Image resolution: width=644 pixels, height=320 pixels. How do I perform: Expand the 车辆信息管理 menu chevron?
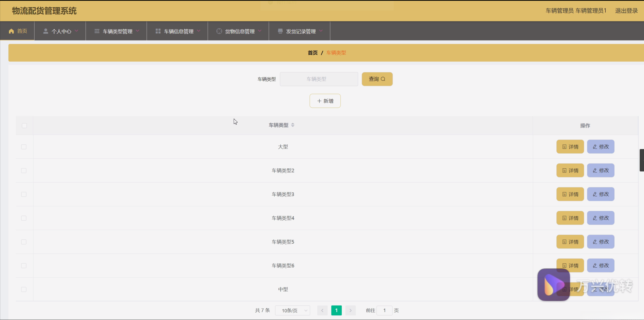coord(199,31)
